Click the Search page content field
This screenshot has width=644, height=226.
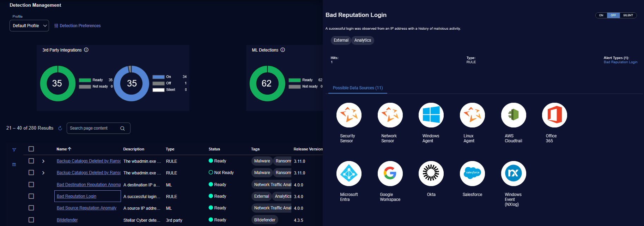click(x=98, y=128)
